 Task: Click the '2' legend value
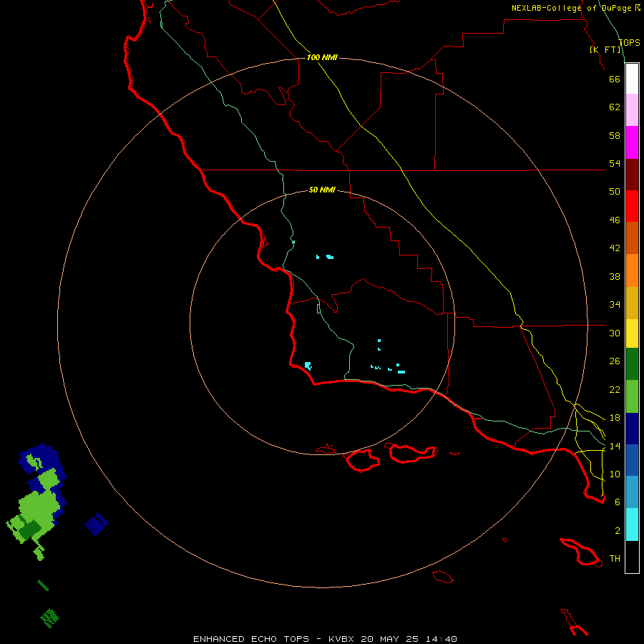(618, 531)
